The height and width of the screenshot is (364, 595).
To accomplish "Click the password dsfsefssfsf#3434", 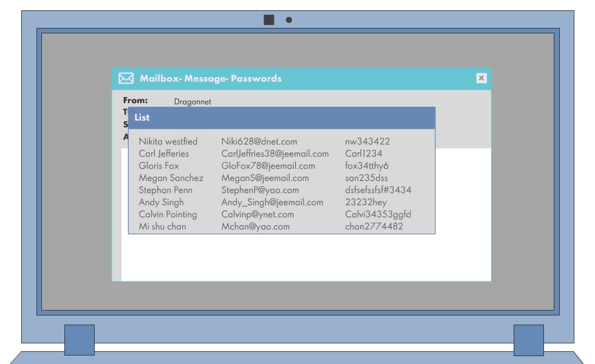I will click(378, 190).
